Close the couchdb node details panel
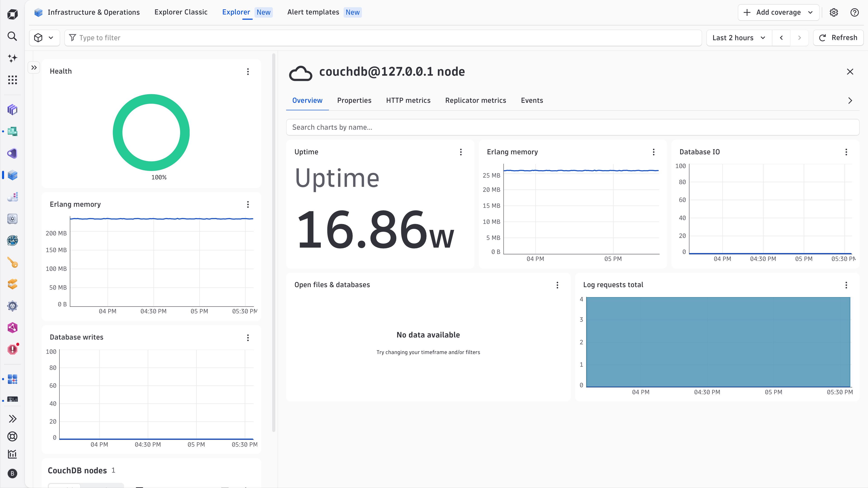The image size is (868, 488). pyautogui.click(x=850, y=72)
